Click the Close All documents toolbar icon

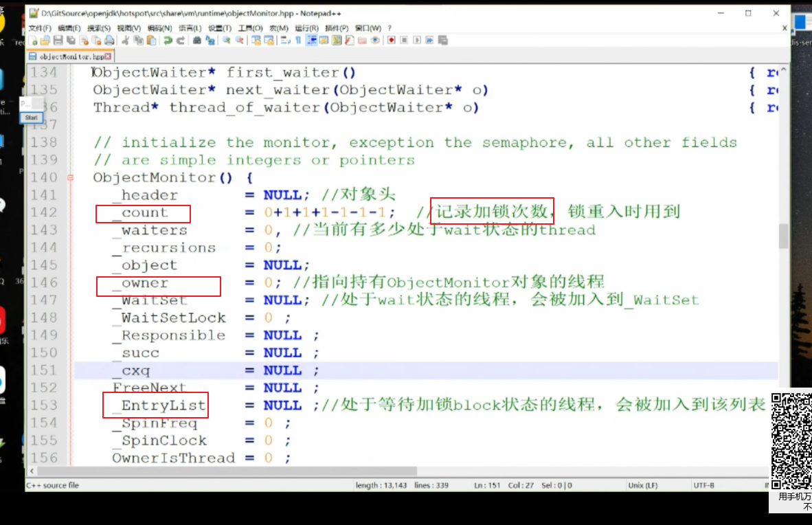[97, 41]
